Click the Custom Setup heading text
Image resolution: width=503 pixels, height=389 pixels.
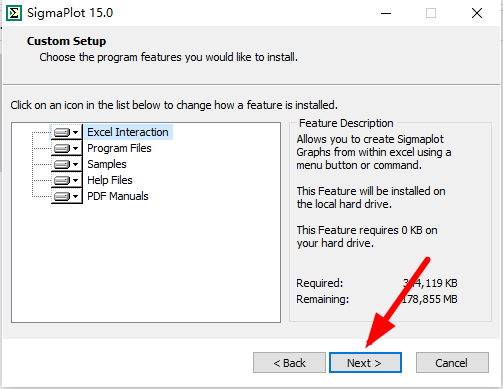point(66,41)
